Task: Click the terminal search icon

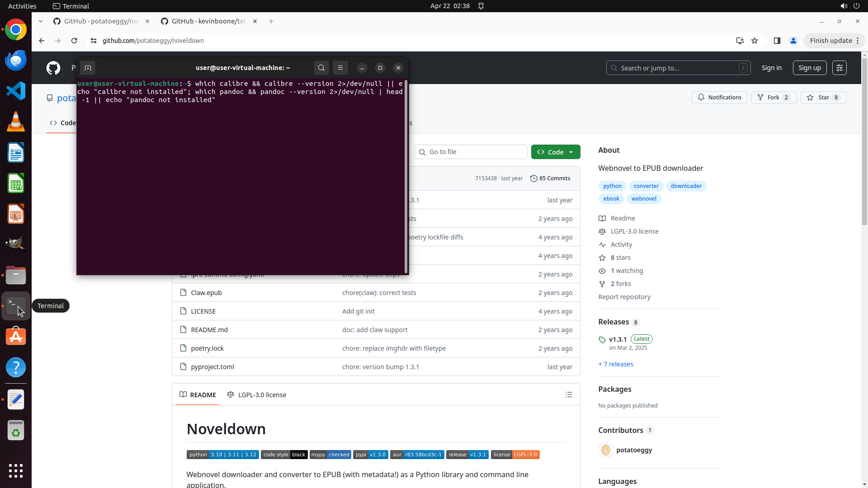Action: click(x=321, y=68)
